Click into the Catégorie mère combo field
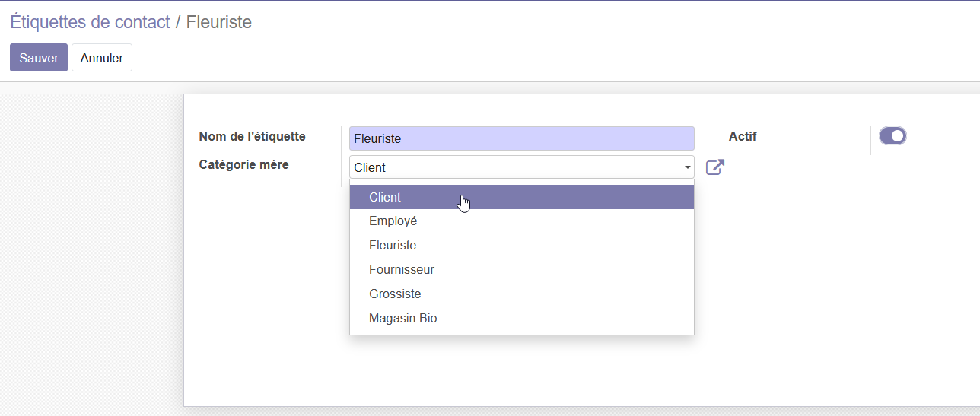 click(522, 167)
